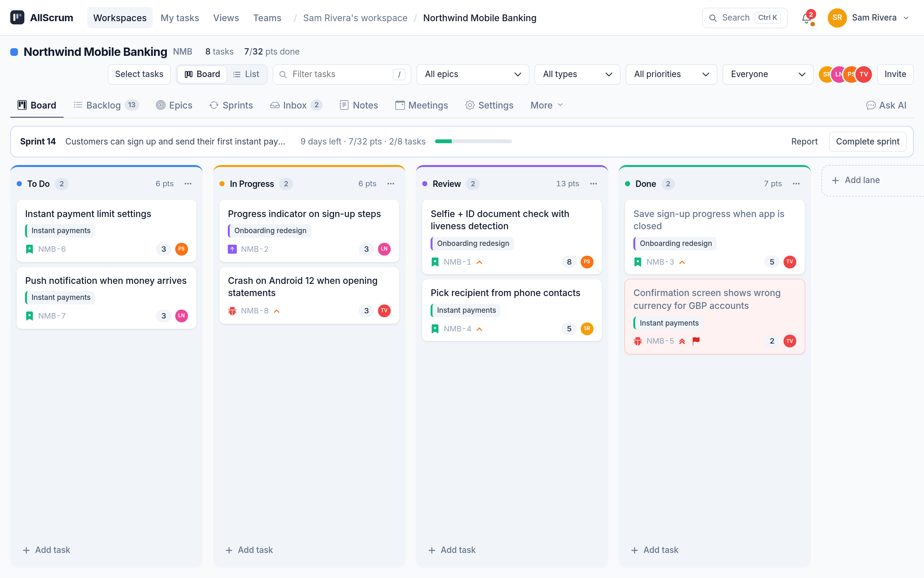Open the Everyone assignee dropdown
This screenshot has width=924, height=578.
768,74
